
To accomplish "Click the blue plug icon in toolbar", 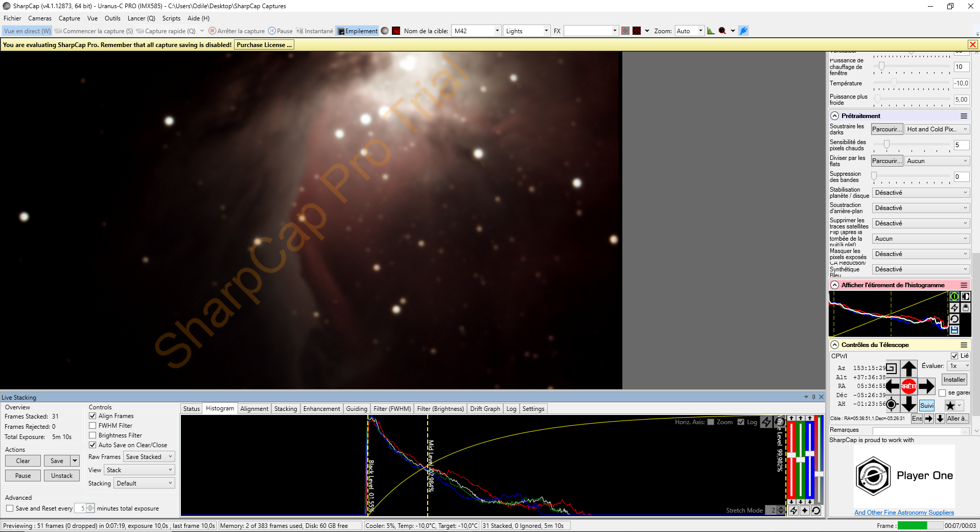I will coord(743,31).
